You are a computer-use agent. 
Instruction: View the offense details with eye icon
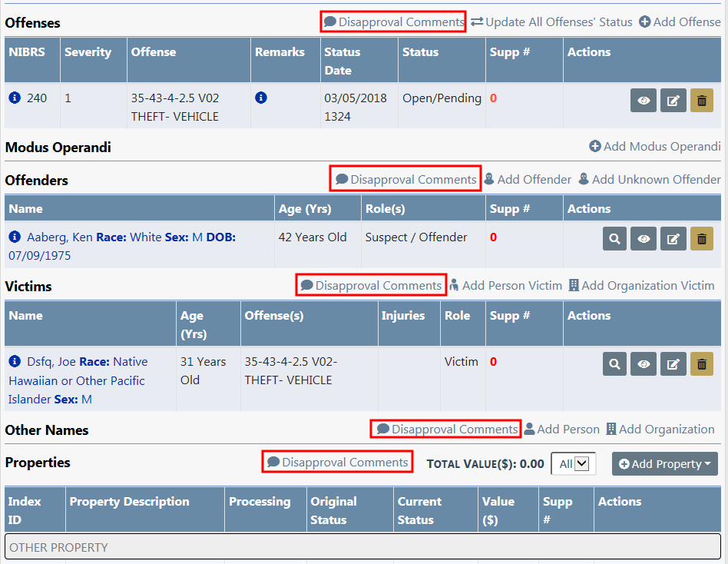644,101
